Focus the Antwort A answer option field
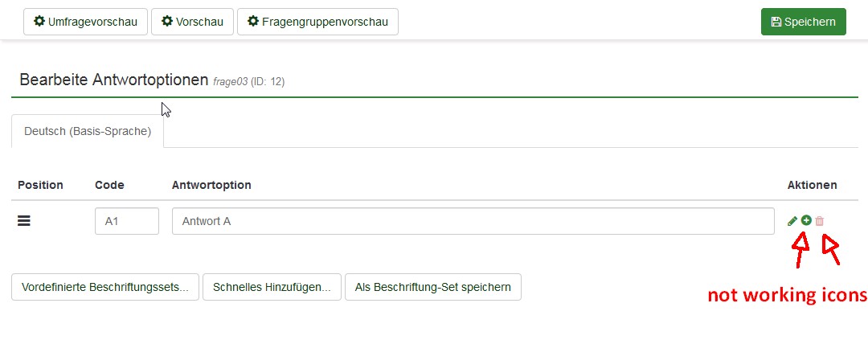 [x=473, y=221]
